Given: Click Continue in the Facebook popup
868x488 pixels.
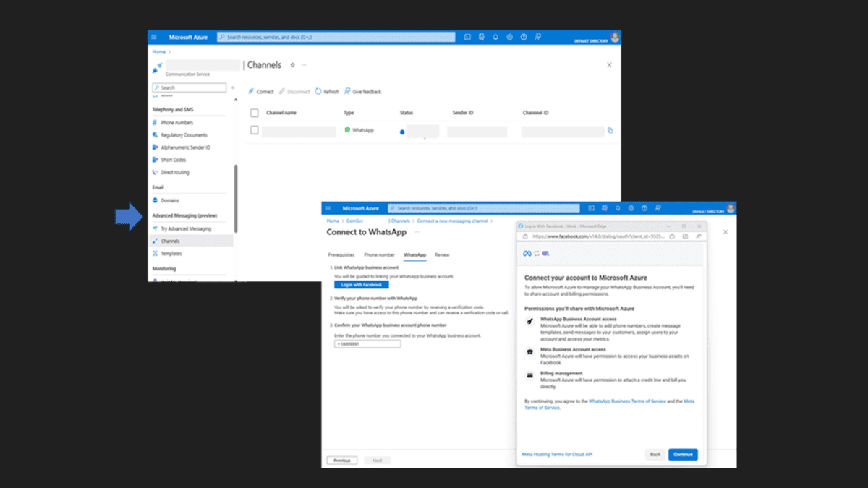Looking at the screenshot, I should point(683,455).
